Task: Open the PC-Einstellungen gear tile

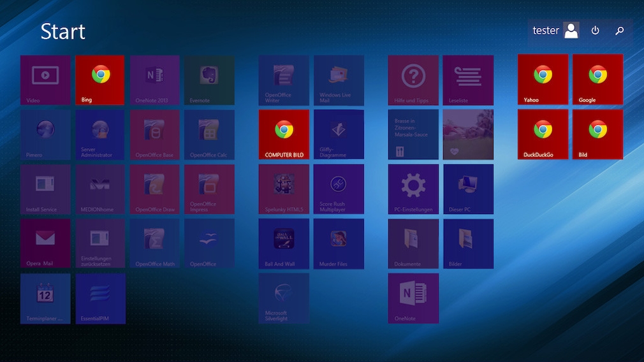Action: pyautogui.click(x=413, y=189)
